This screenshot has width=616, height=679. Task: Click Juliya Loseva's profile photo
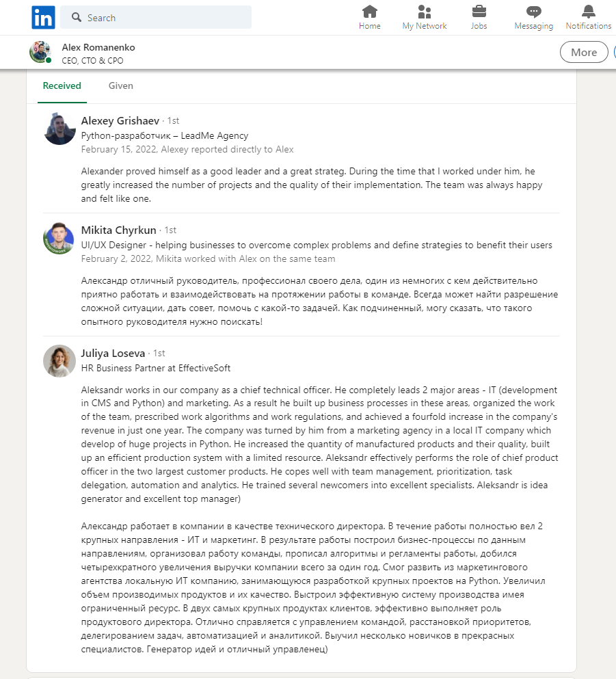(59, 361)
